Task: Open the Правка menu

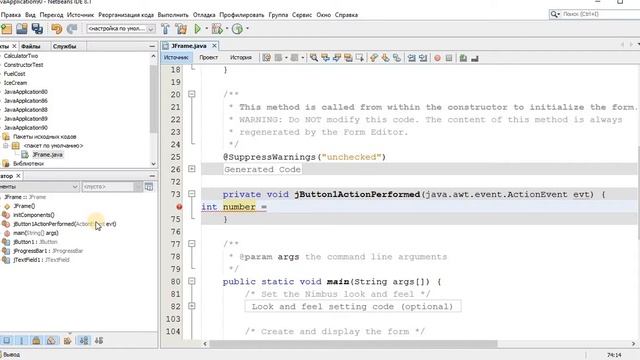Action: pyautogui.click(x=11, y=15)
